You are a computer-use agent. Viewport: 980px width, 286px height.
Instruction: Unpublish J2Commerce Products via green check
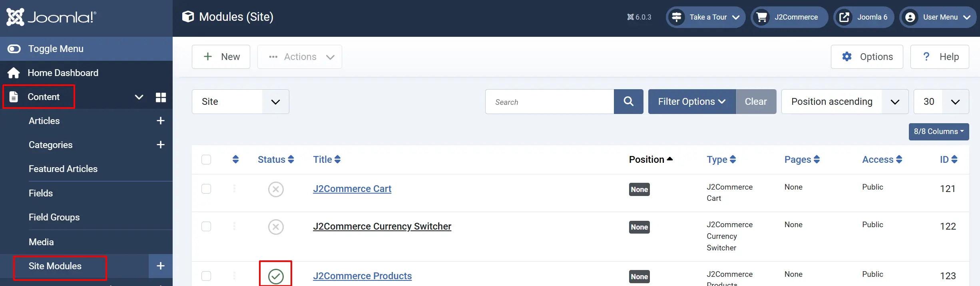(276, 276)
